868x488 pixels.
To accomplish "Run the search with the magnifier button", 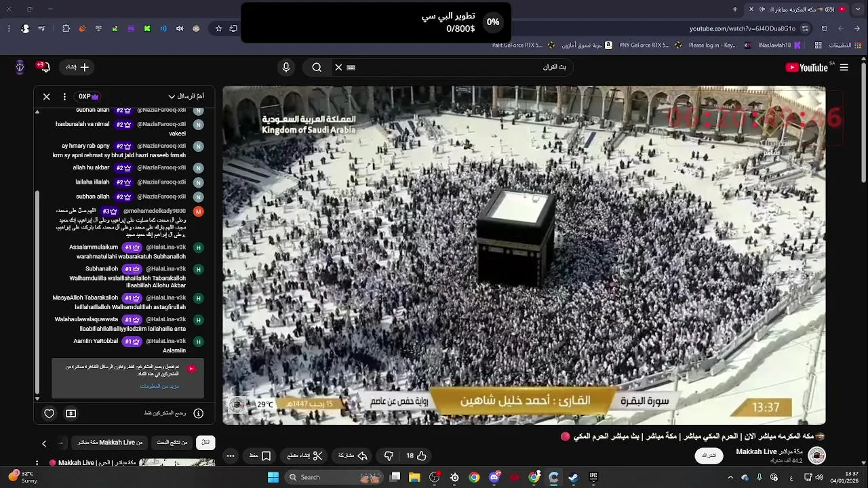I will pos(317,67).
